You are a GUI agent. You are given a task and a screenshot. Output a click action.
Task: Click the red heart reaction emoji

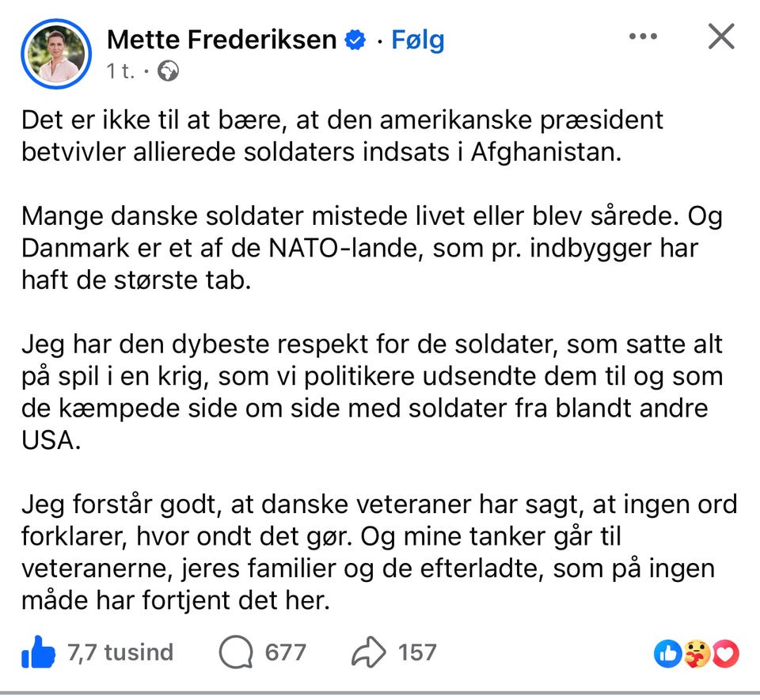(724, 652)
